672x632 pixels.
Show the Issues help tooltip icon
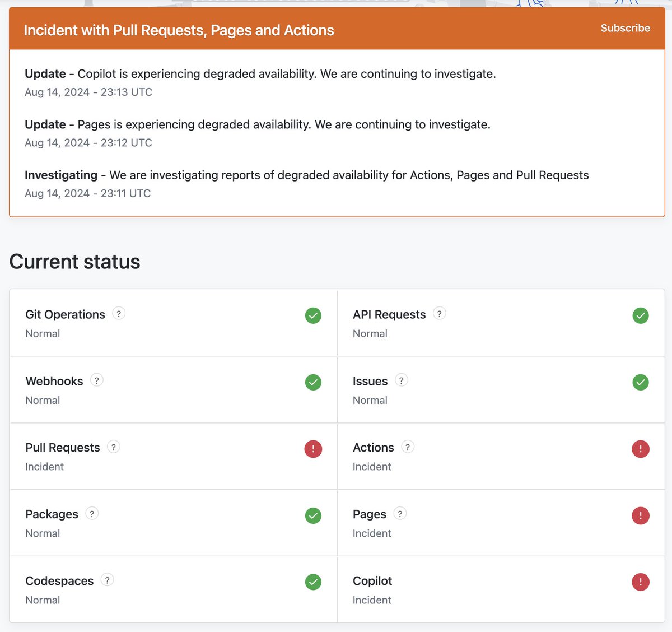(402, 380)
